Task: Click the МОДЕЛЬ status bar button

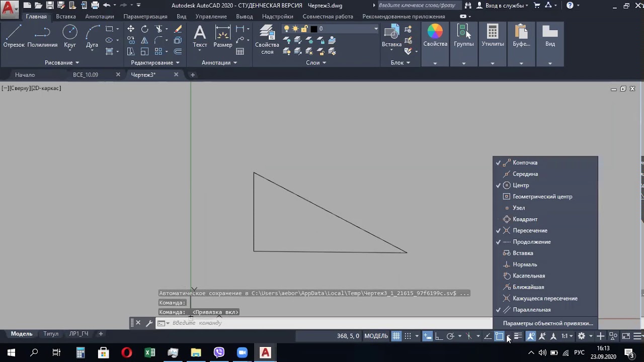Action: pyautogui.click(x=376, y=336)
